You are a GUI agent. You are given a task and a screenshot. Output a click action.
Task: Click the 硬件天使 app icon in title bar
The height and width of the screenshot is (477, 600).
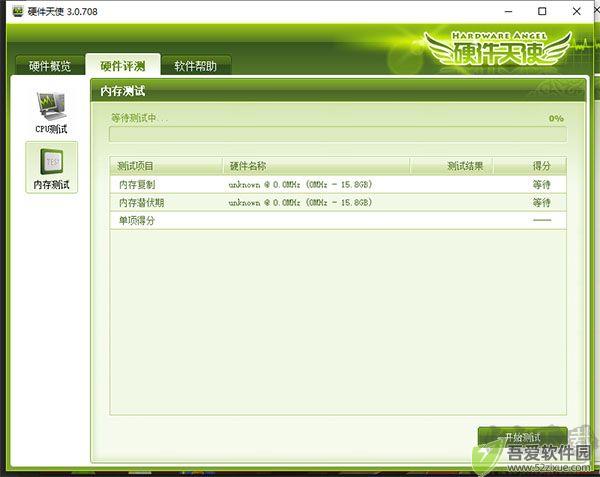18,11
